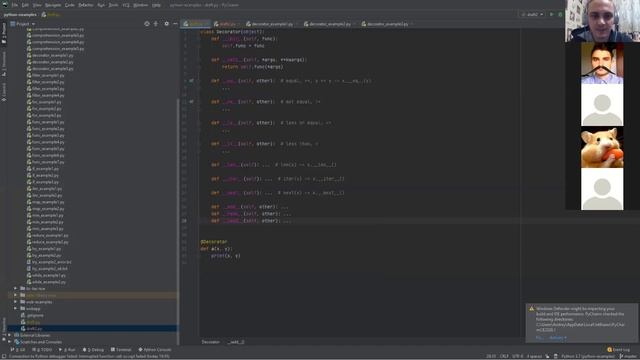The width and height of the screenshot is (640, 360).
Task: Expand the webapp folder
Action: pyautogui.click(x=16, y=309)
